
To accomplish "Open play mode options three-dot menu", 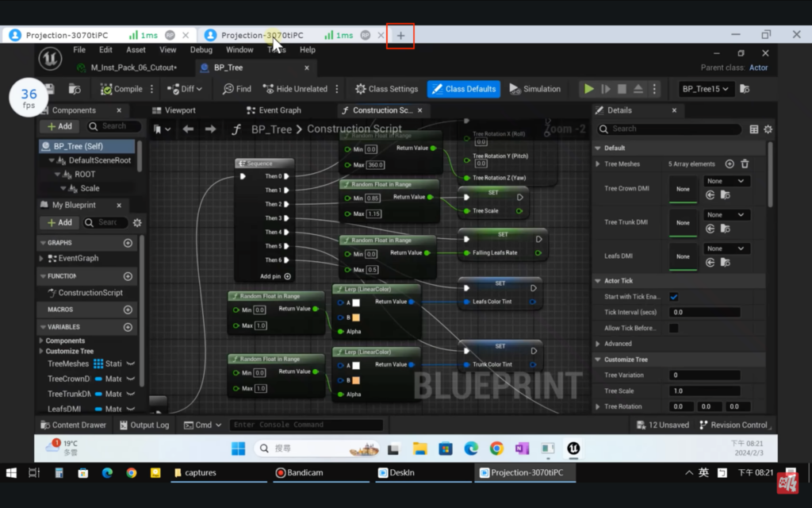I will click(654, 89).
